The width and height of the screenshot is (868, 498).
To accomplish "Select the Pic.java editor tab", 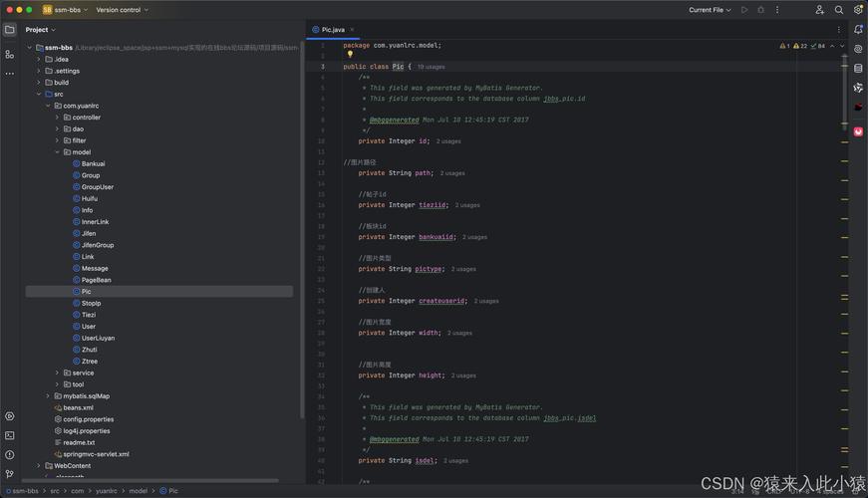I will (x=333, y=30).
